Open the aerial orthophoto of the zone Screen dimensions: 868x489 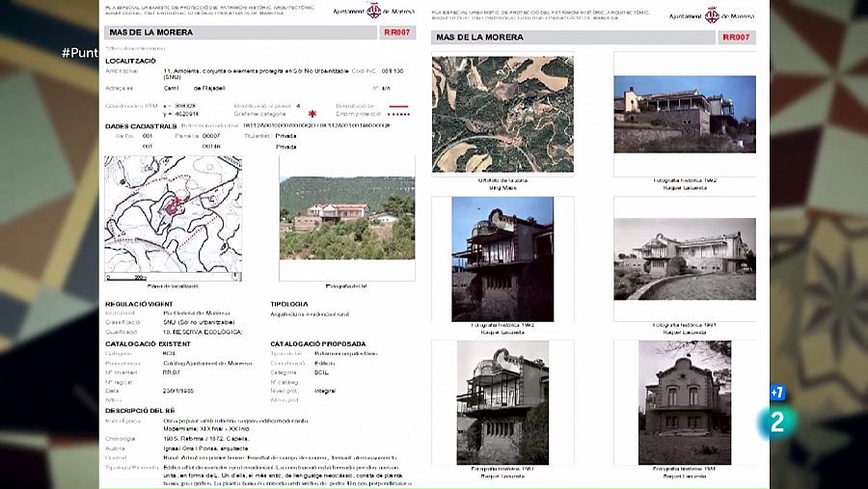pos(502,115)
